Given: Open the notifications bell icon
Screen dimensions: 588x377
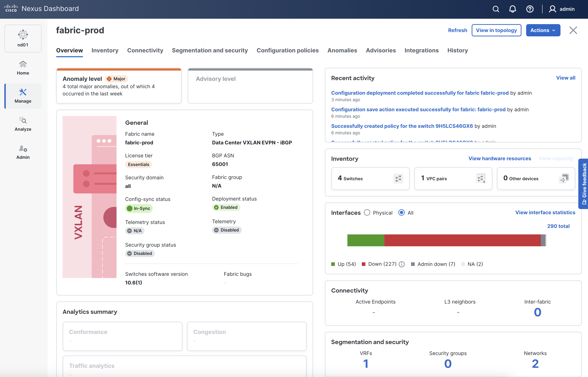Looking at the screenshot, I should pyautogui.click(x=512, y=9).
